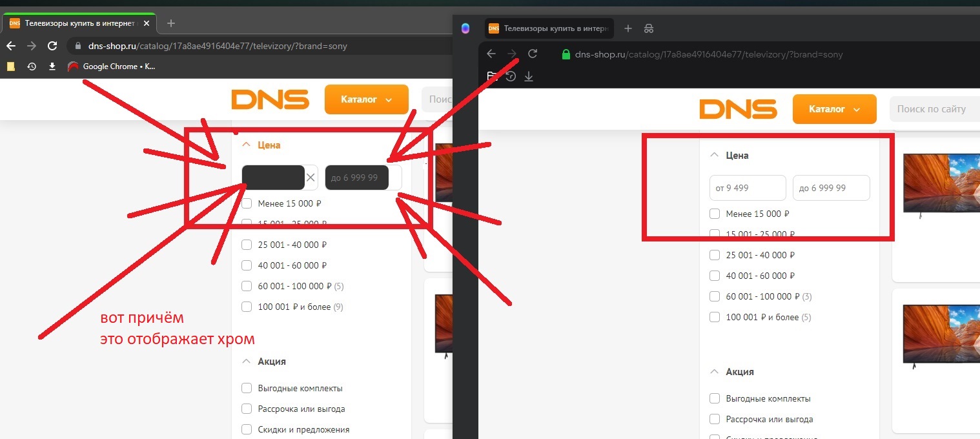Check Рассрочка или выгода in left window
Viewport: 980px width, 439px height.
tap(246, 409)
